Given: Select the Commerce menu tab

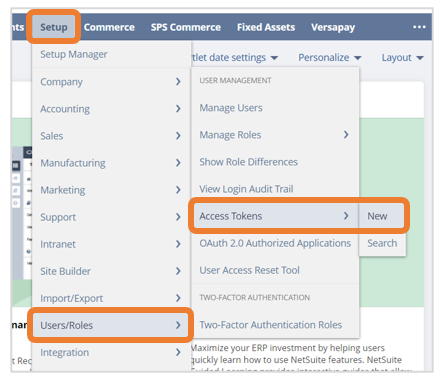Looking at the screenshot, I should pos(109,27).
